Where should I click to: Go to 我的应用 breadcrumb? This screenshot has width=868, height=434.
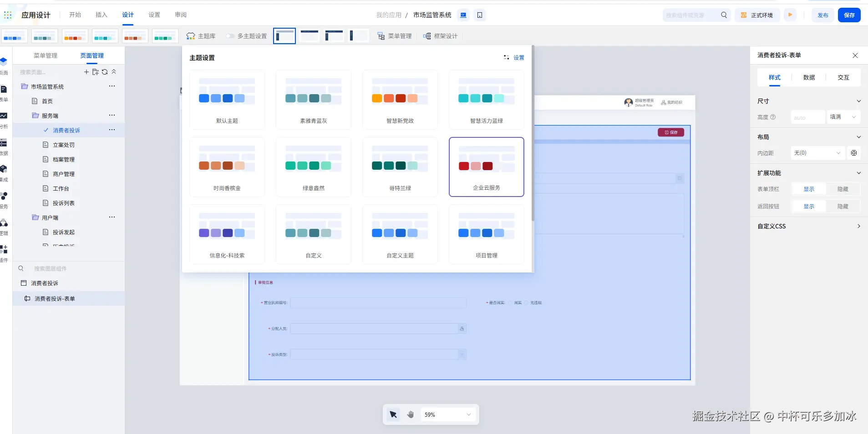point(389,15)
